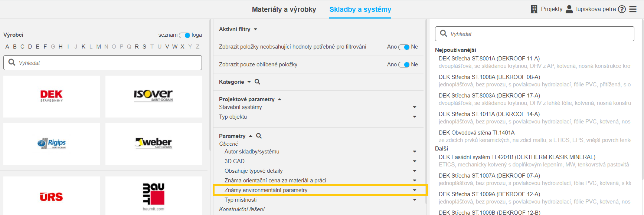Filter manufacturers by letter R

[137, 47]
